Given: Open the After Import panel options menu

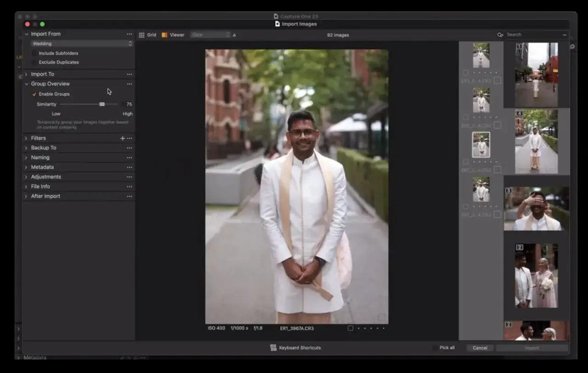Looking at the screenshot, I should click(x=130, y=196).
